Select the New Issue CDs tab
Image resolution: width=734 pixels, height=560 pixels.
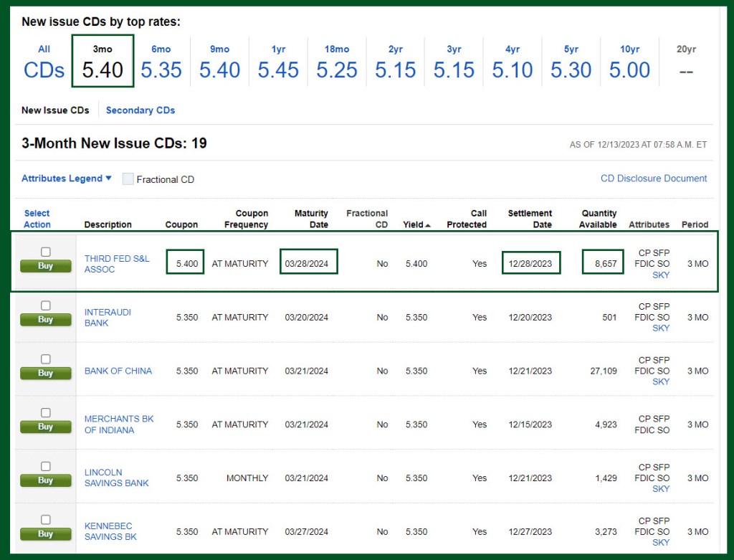pos(55,110)
